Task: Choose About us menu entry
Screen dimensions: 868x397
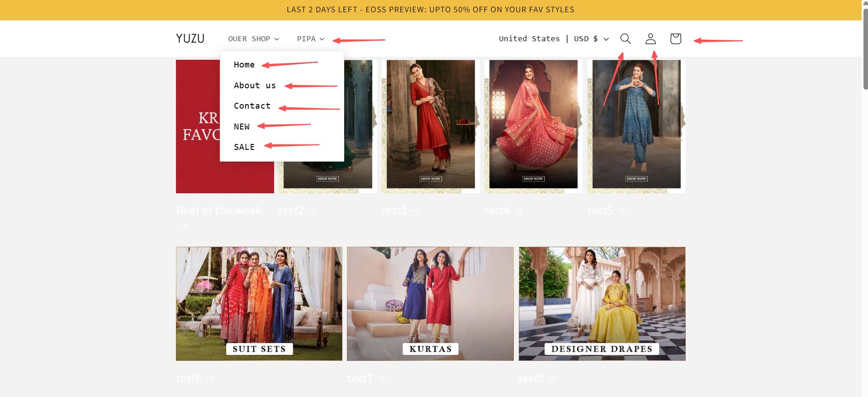Action: (255, 86)
